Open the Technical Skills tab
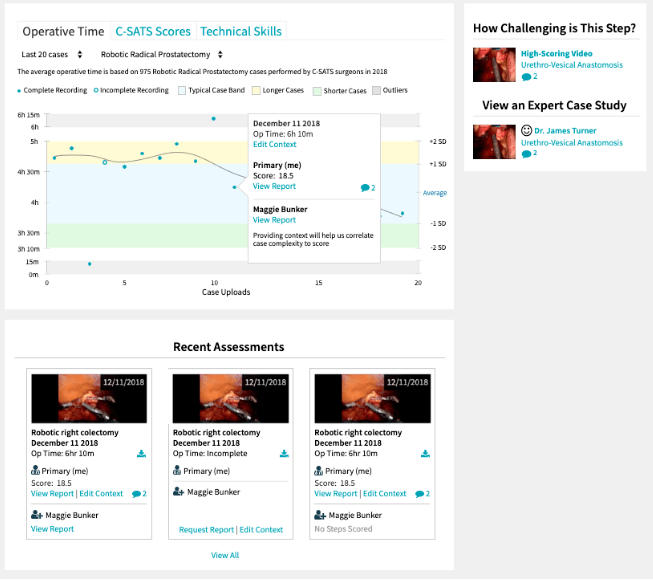This screenshot has width=653, height=581. pos(240,31)
